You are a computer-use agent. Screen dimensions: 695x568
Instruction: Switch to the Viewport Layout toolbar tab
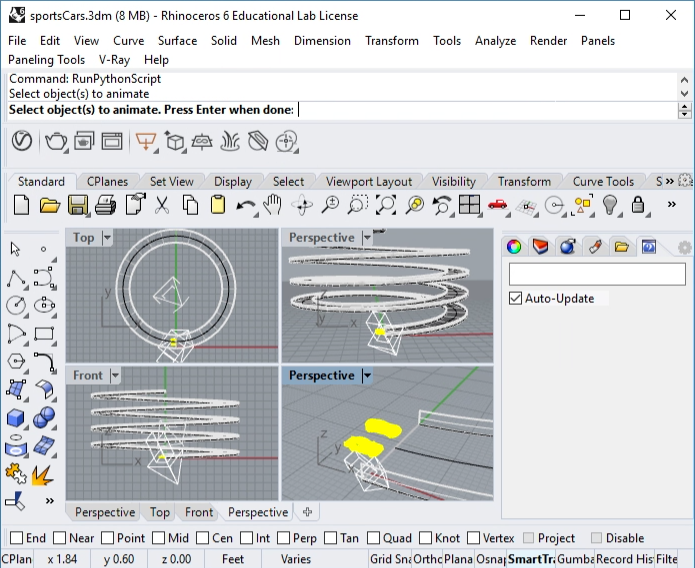369,181
